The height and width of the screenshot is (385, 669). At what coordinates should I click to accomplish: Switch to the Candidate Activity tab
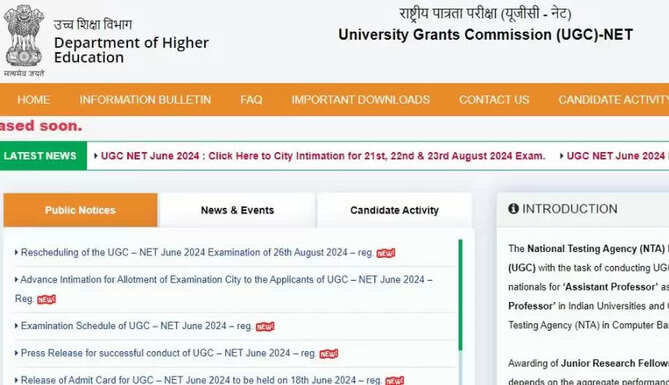tap(394, 210)
